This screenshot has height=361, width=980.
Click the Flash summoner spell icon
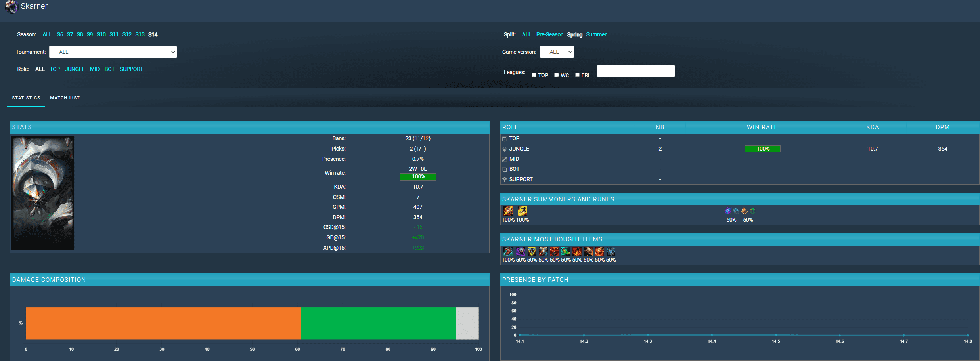(x=522, y=211)
